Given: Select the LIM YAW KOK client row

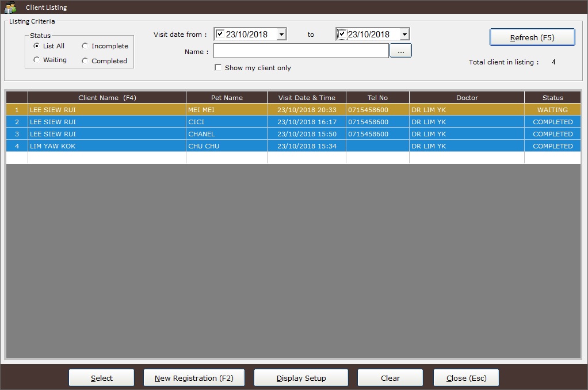Looking at the screenshot, I should pyautogui.click(x=107, y=146).
